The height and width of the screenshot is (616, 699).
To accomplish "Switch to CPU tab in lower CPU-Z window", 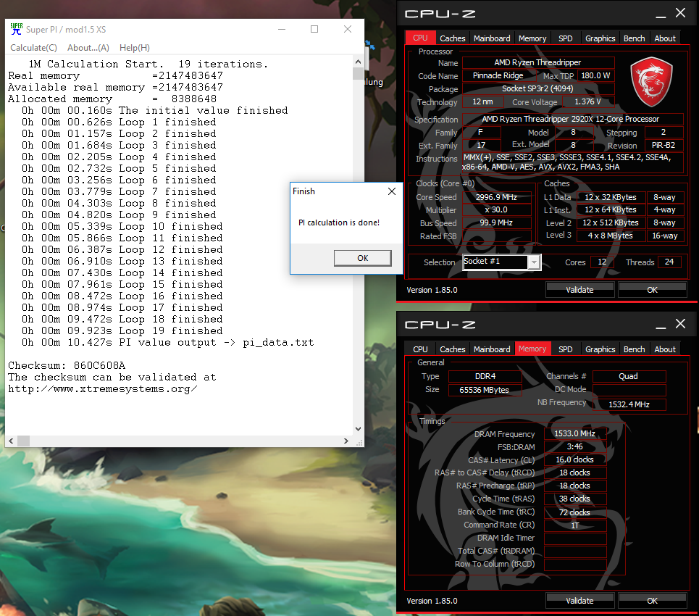I will coord(420,349).
